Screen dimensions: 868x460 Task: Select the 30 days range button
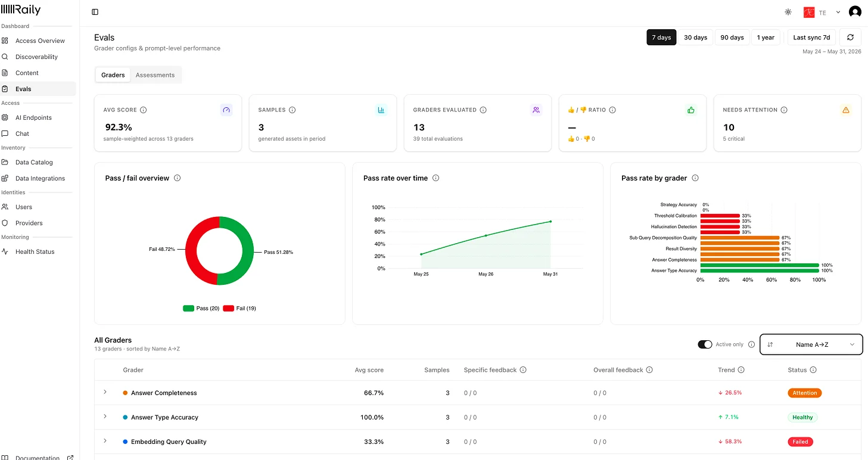tap(696, 38)
